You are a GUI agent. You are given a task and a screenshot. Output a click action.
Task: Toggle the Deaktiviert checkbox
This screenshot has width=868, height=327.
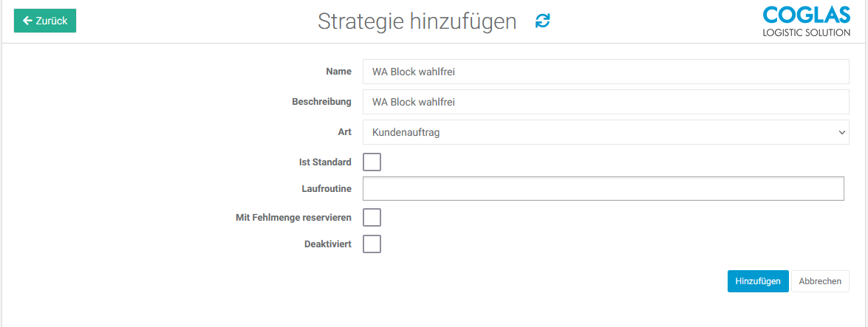click(372, 244)
